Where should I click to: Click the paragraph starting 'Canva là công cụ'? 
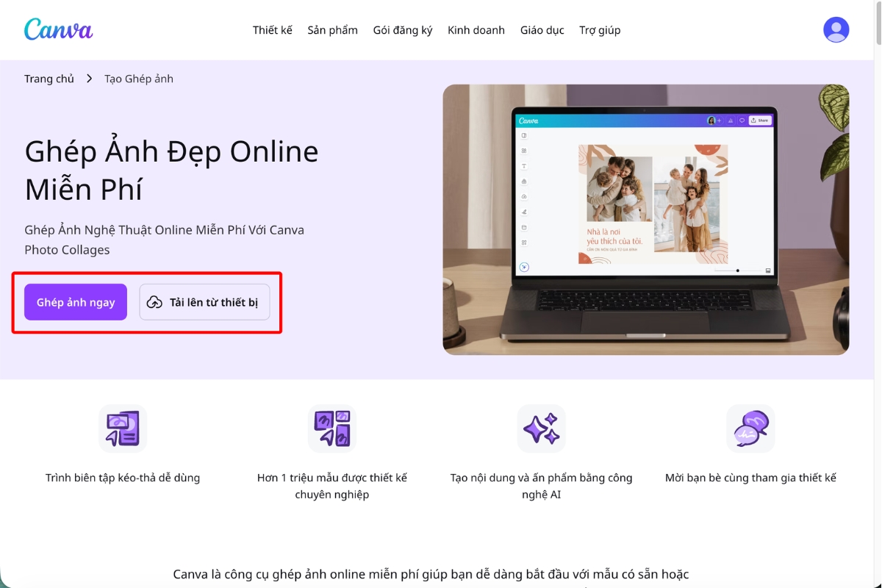[431, 574]
